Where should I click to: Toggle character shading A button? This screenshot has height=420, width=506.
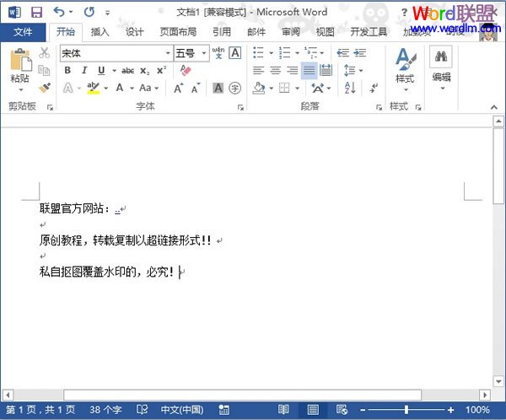click(218, 88)
